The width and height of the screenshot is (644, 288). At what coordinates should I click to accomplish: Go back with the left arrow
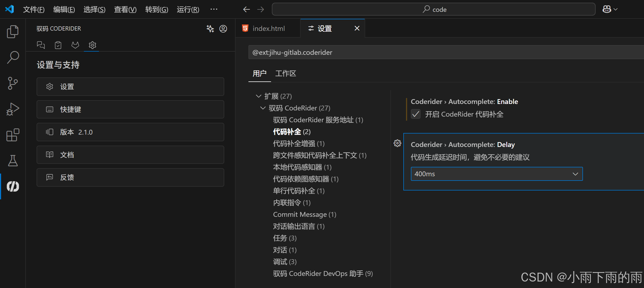click(247, 10)
